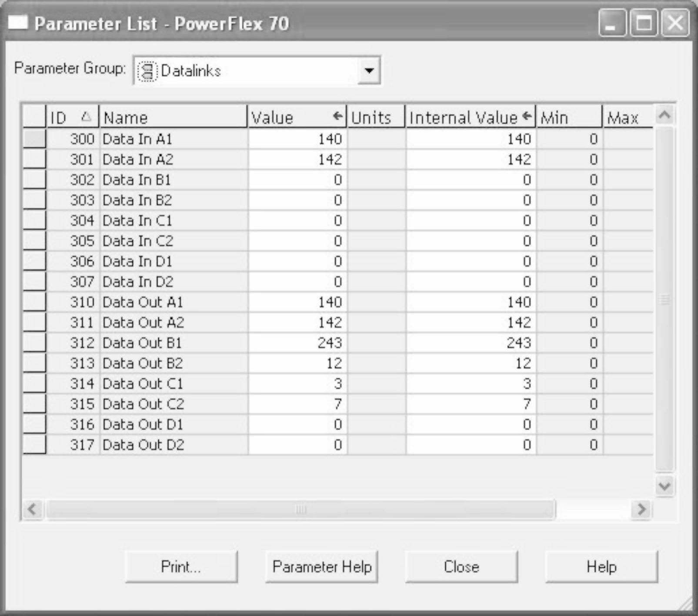Click the Help button
Viewport: 698px width, 616px height.
click(x=601, y=567)
